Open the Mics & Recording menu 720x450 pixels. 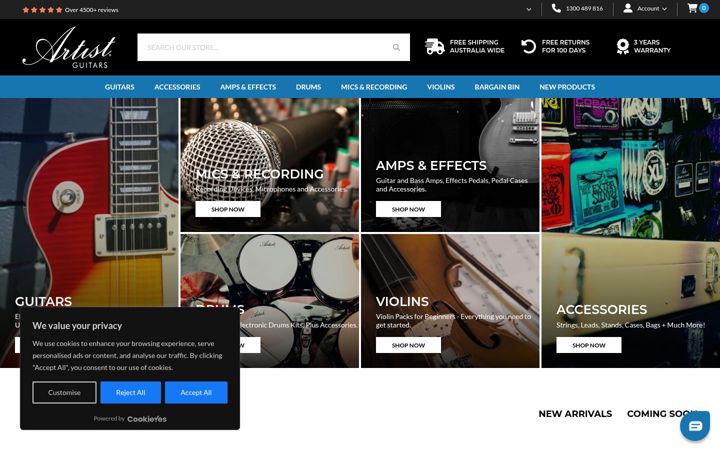tap(374, 87)
